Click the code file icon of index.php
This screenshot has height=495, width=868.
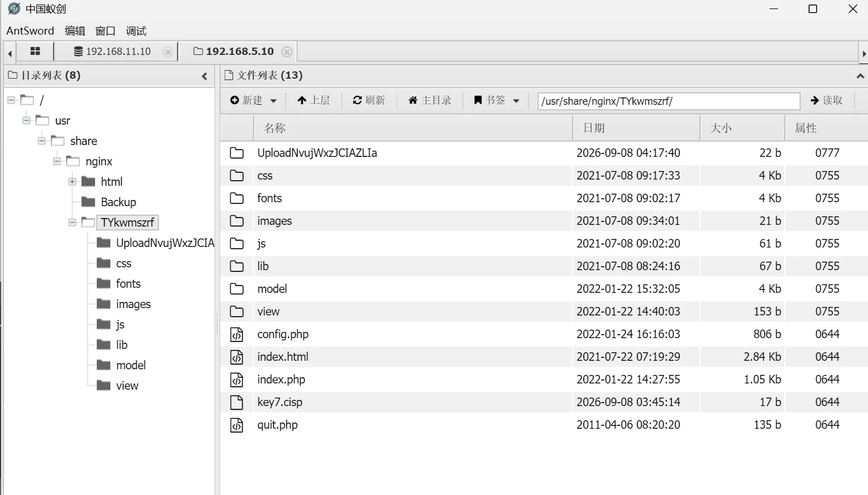point(237,379)
